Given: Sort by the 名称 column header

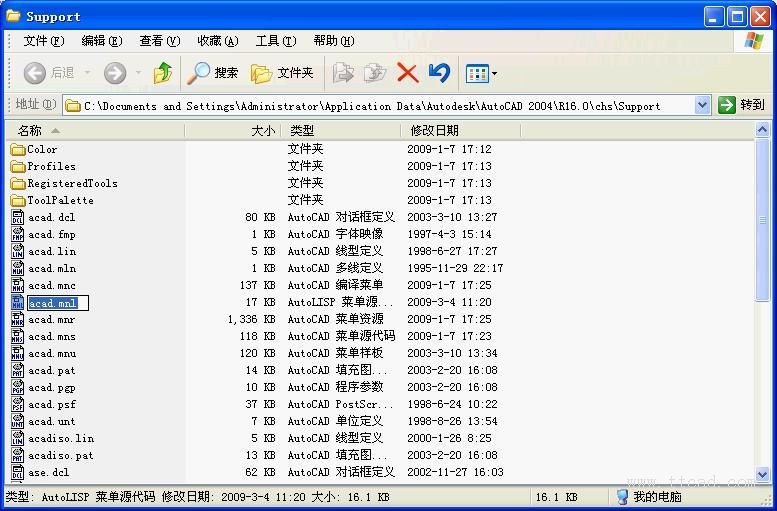Looking at the screenshot, I should pyautogui.click(x=95, y=131).
